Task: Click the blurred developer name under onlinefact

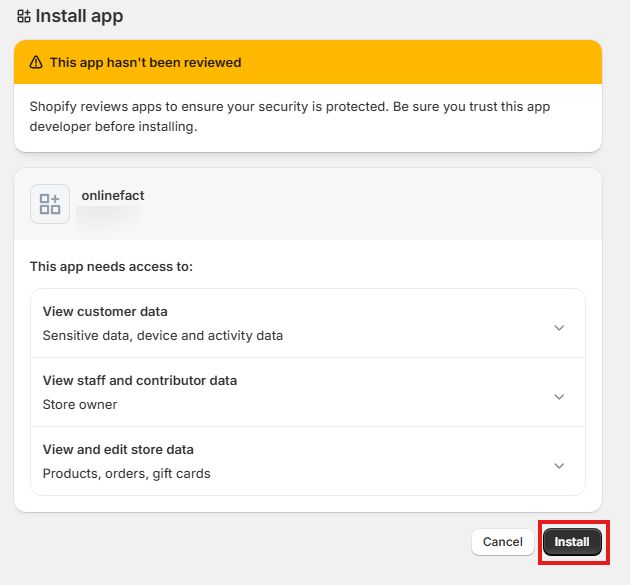Action: [x=108, y=217]
